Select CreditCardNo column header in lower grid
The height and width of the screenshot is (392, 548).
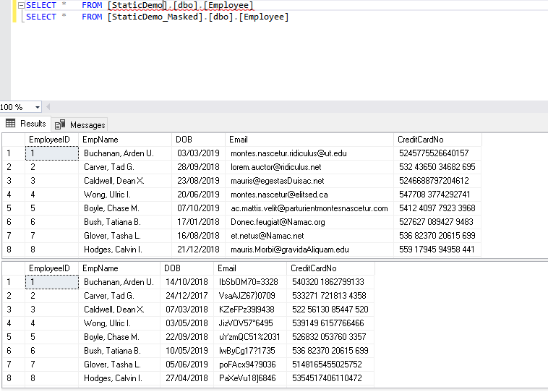(x=313, y=268)
